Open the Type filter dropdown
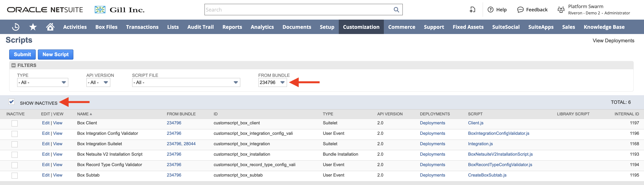Screen dimensions: 644x185 click(x=43, y=83)
